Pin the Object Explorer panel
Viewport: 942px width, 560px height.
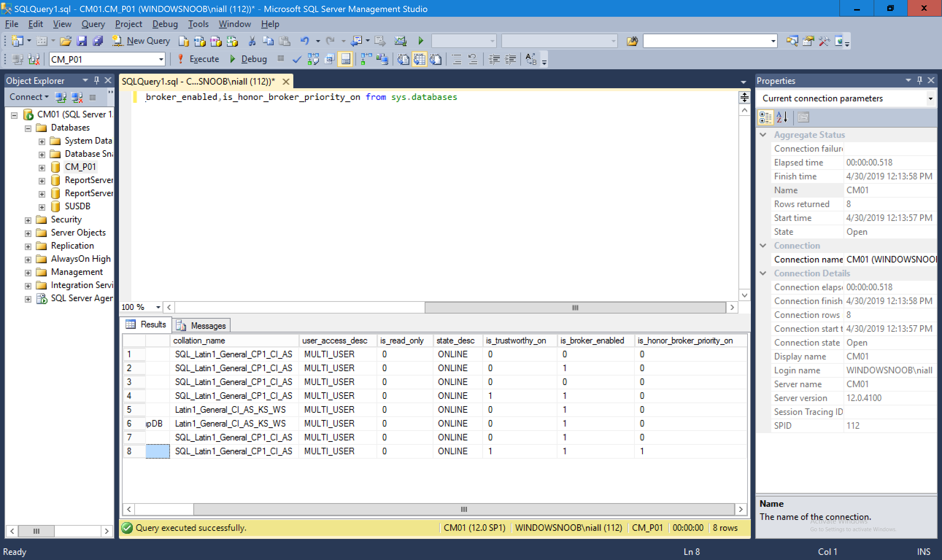click(x=97, y=80)
